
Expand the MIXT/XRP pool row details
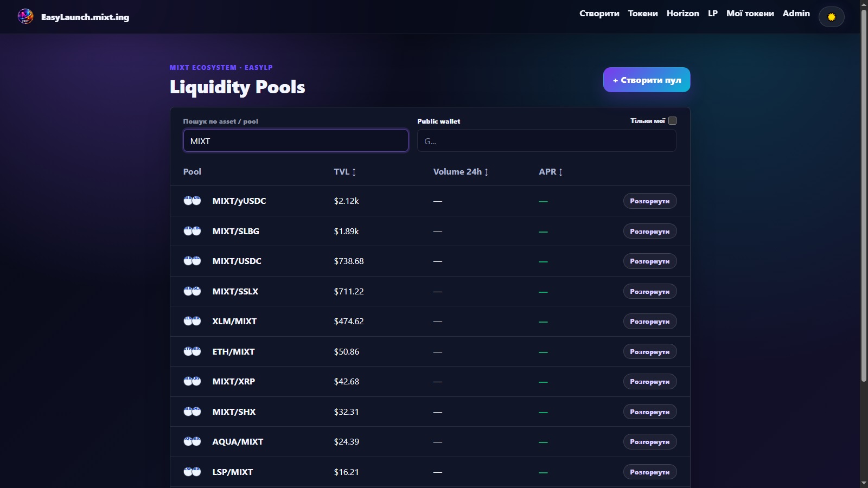click(649, 382)
